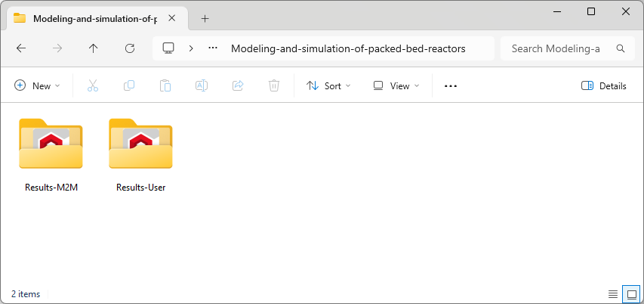Screen dimensions: 644x304
Task: Go up one folder level
Action: coord(94,48)
